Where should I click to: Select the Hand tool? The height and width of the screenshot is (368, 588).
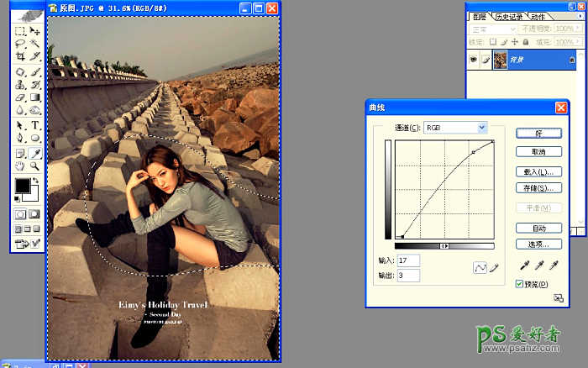point(20,166)
